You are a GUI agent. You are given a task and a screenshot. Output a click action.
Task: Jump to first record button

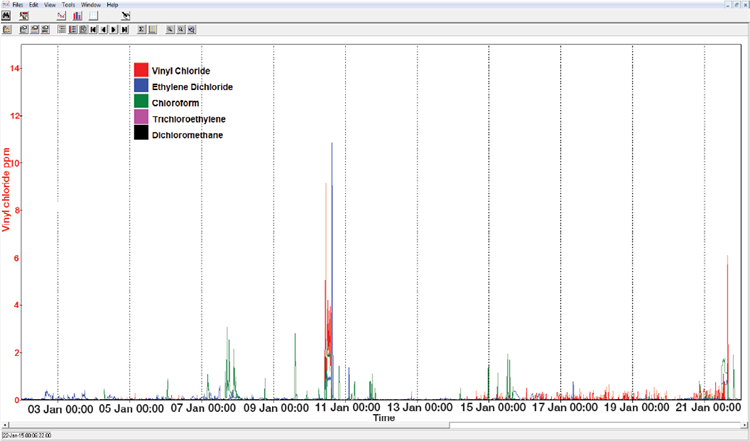pyautogui.click(x=93, y=30)
